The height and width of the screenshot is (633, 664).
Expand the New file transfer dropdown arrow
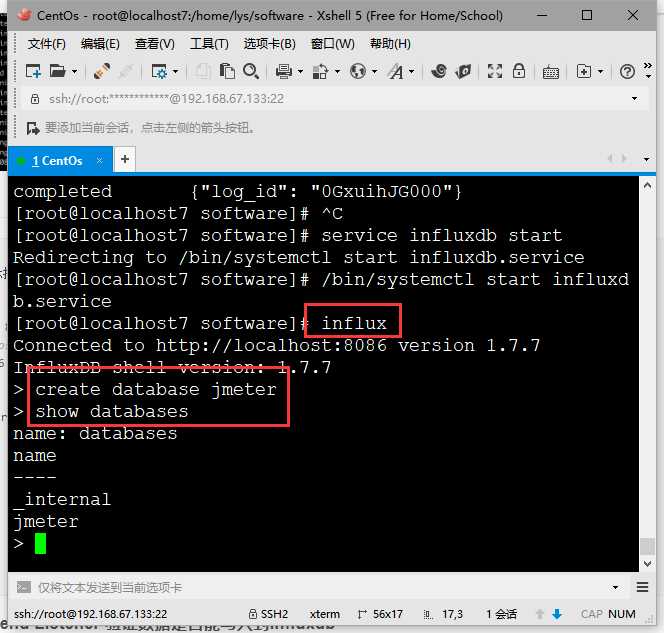[600, 72]
